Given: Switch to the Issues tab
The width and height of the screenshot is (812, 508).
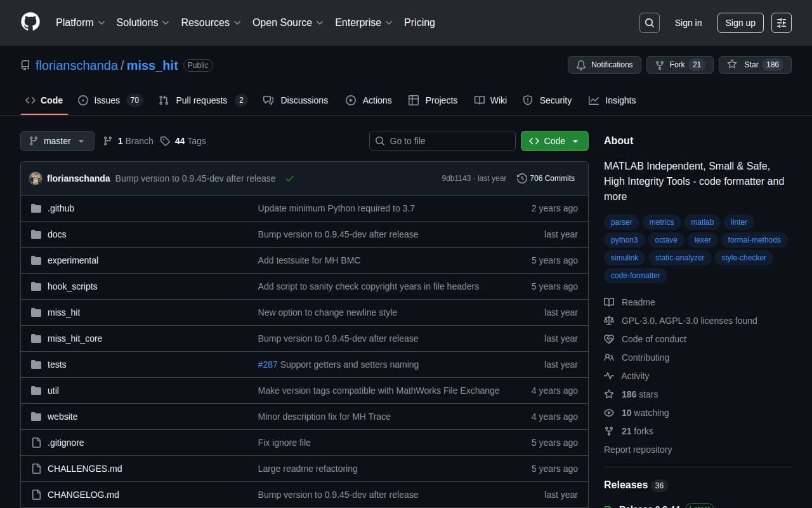Looking at the screenshot, I should pos(109,100).
